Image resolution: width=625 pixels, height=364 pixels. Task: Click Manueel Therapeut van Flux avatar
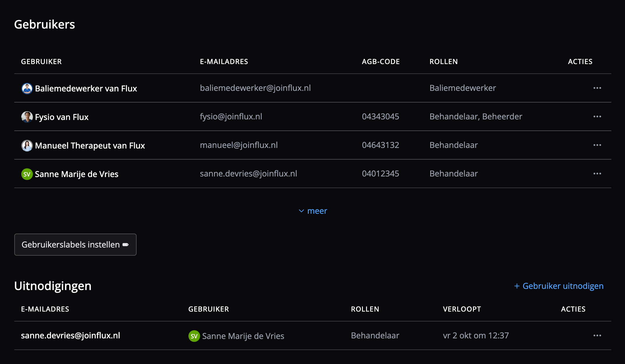click(27, 145)
